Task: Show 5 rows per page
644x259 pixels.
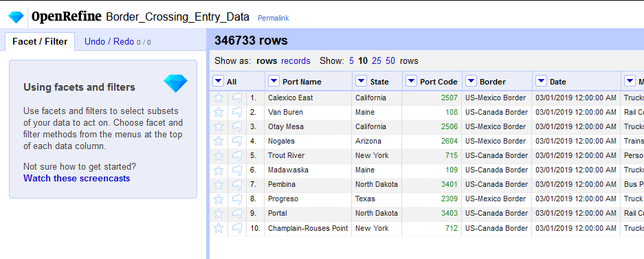Action: (351, 61)
